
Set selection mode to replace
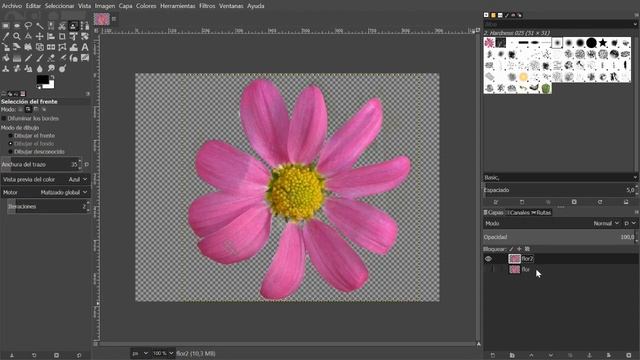tap(20, 109)
